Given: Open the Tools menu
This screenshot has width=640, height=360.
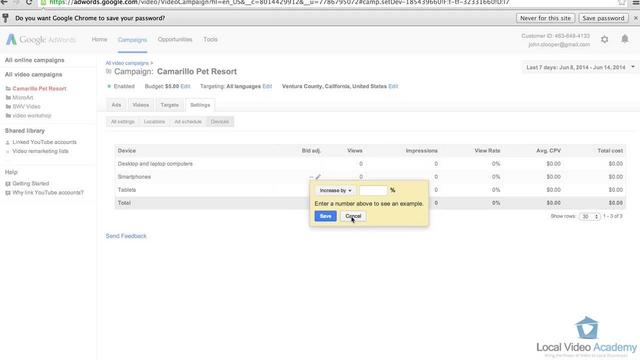Looking at the screenshot, I should point(210,40).
